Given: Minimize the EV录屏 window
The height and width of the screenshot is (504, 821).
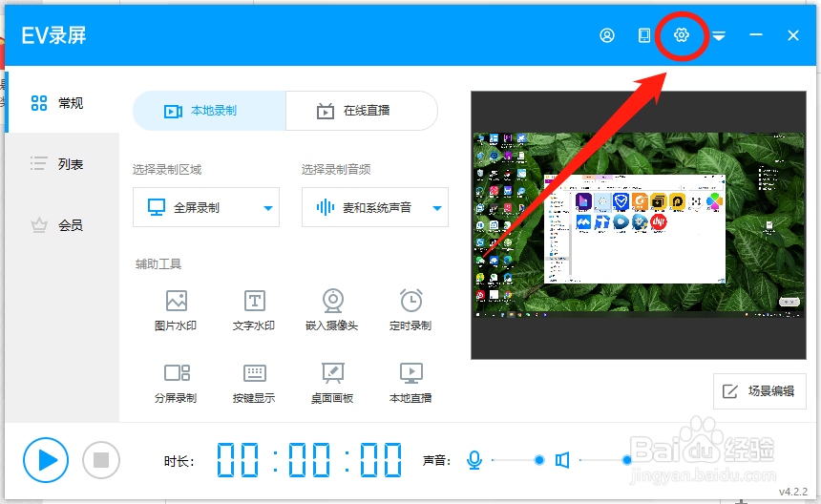Looking at the screenshot, I should click(x=755, y=34).
